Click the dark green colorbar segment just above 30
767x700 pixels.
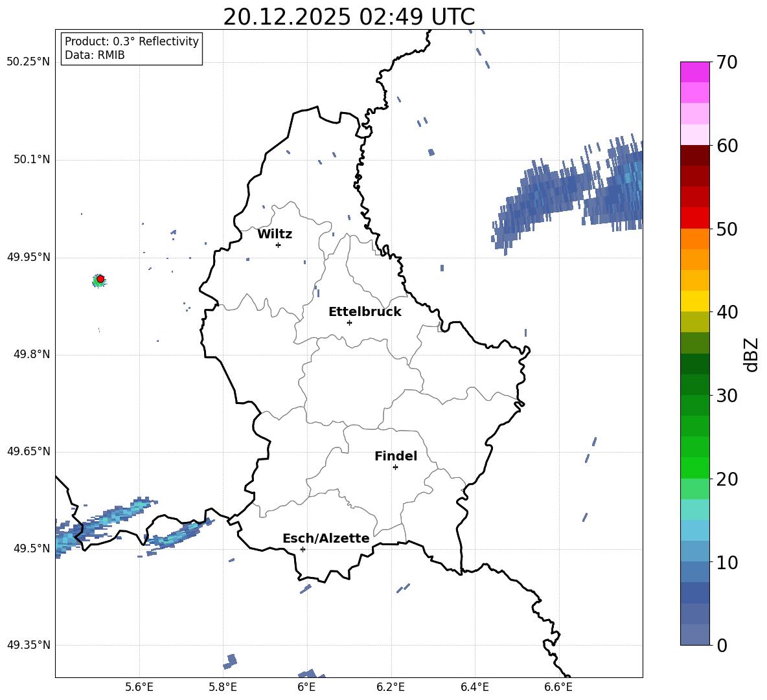point(694,384)
